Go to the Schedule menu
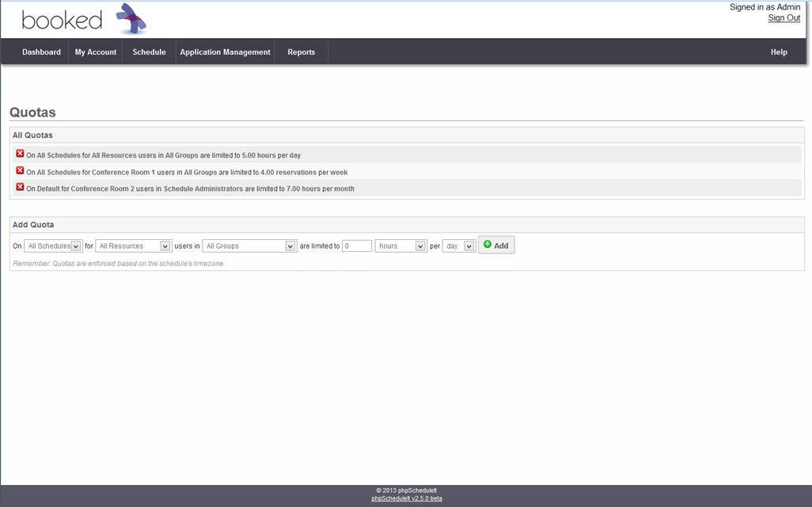Screen dimensions: 812x507 click(x=149, y=52)
